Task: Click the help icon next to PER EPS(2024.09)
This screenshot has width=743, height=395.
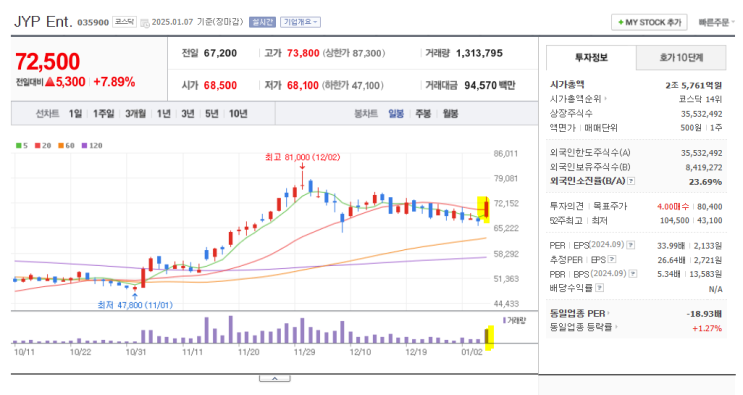Action: tap(631, 245)
